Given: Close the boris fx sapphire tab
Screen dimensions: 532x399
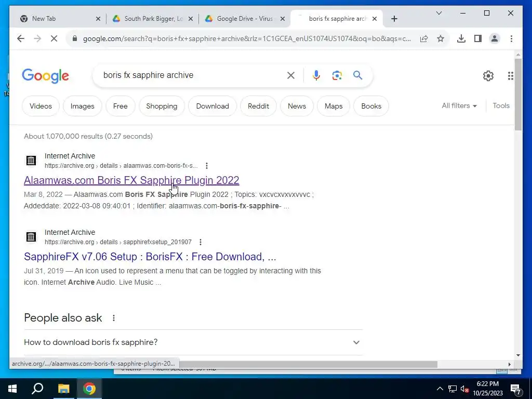Looking at the screenshot, I should (375, 19).
